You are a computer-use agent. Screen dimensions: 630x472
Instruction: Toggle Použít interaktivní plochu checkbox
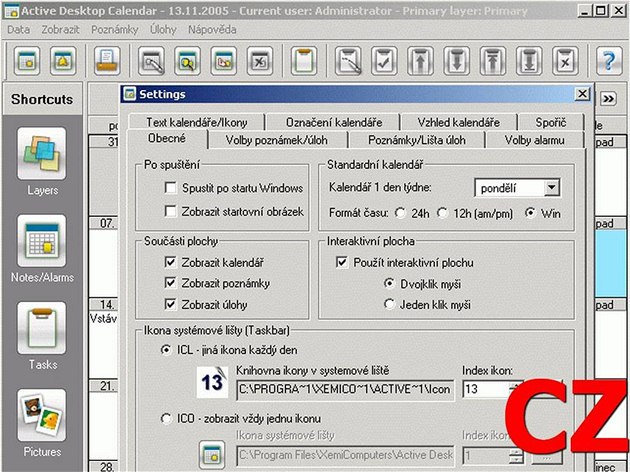(x=342, y=262)
